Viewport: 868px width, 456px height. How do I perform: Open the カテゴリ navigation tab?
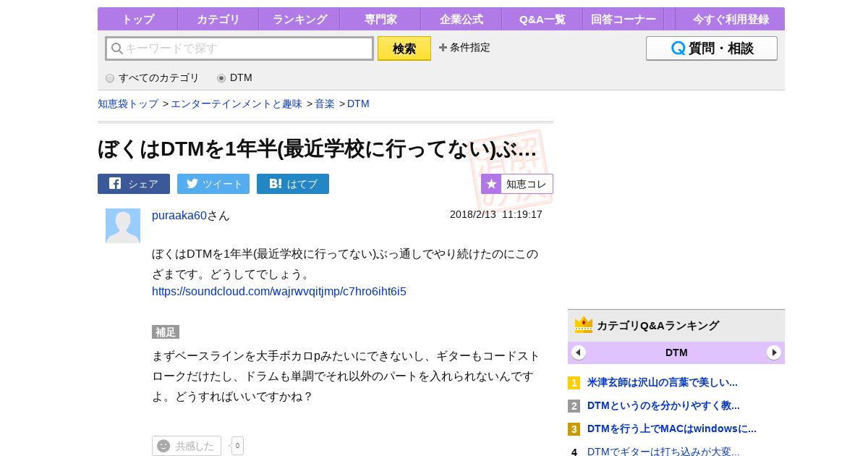(x=218, y=19)
